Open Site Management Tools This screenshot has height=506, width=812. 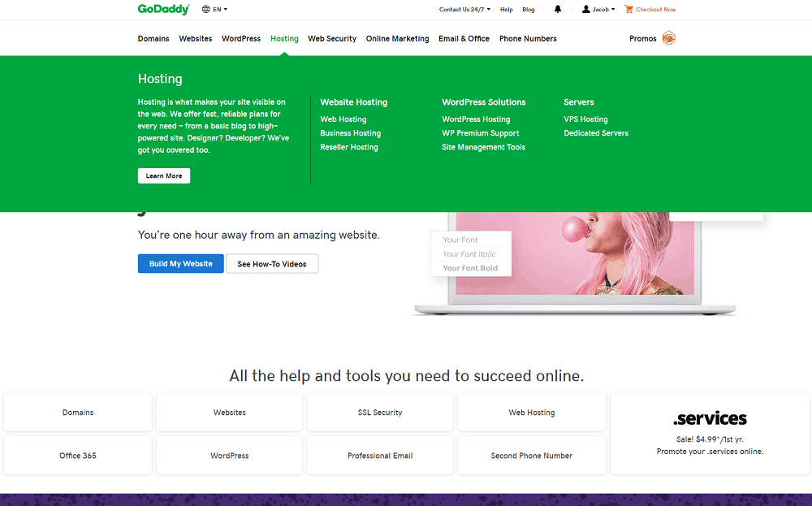(484, 147)
